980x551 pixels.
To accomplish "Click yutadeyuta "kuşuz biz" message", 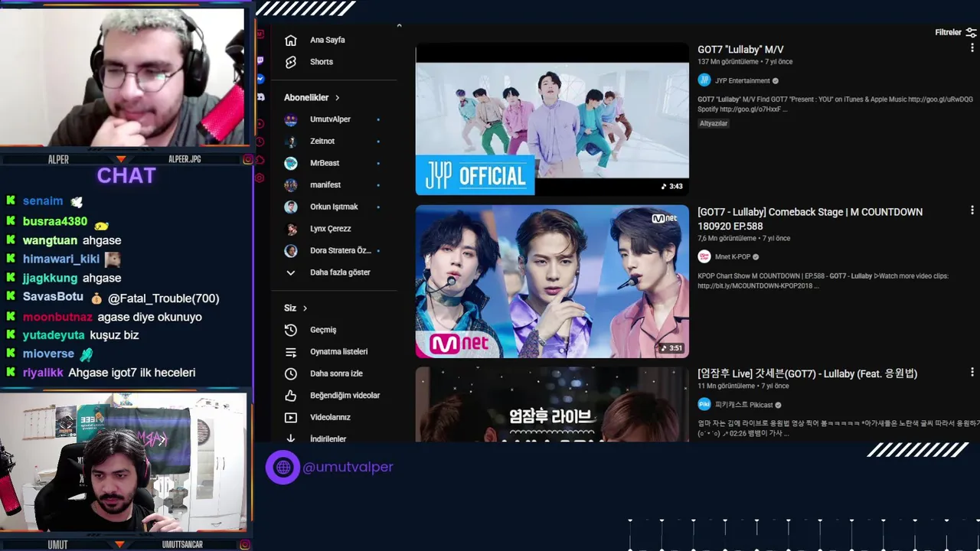I will [x=114, y=335].
